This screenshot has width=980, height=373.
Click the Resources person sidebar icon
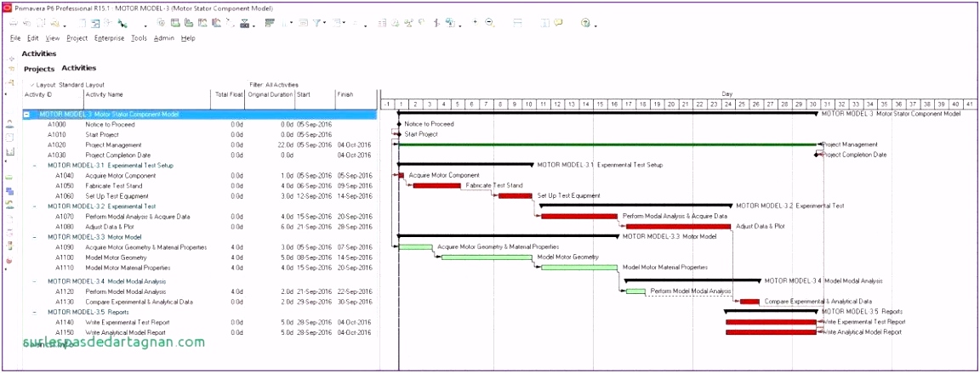(10, 125)
